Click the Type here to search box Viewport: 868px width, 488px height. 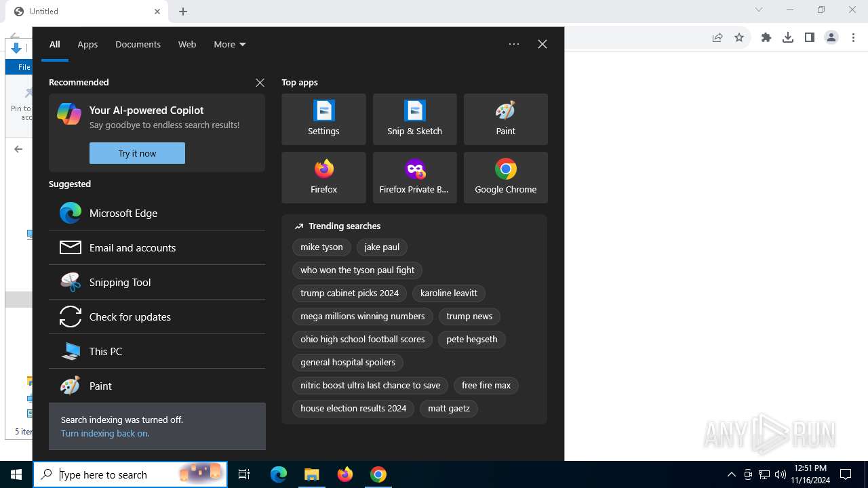130,474
